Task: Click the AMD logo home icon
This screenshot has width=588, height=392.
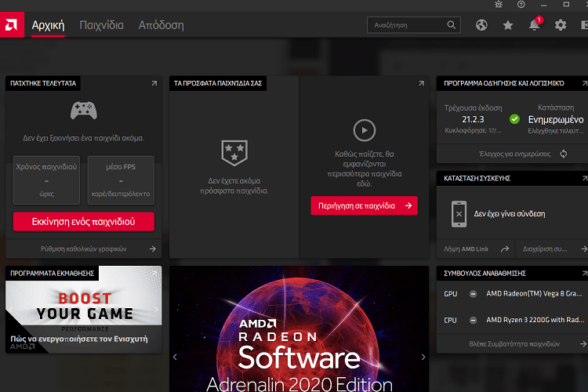Action: click(12, 25)
